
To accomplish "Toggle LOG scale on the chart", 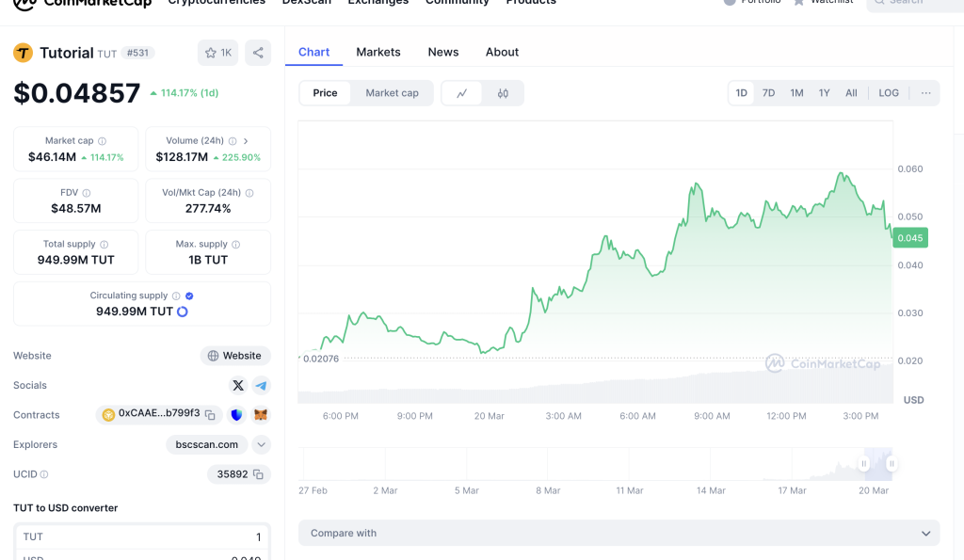I will pyautogui.click(x=889, y=93).
